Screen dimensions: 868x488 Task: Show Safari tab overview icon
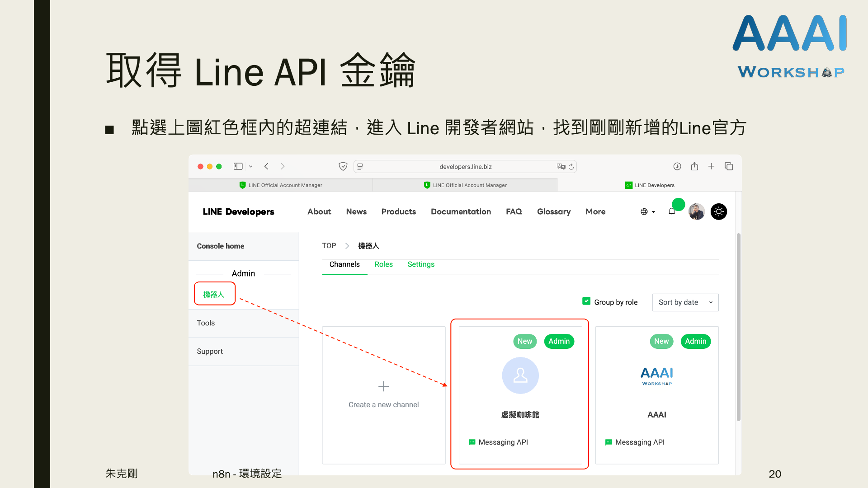729,166
